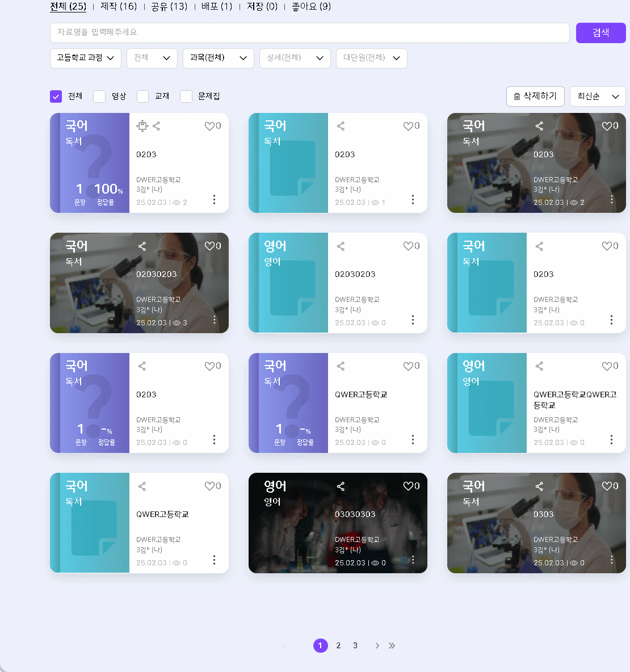This screenshot has width=630, height=672.
Task: Like the 0303 card with heart icon
Action: tap(607, 486)
